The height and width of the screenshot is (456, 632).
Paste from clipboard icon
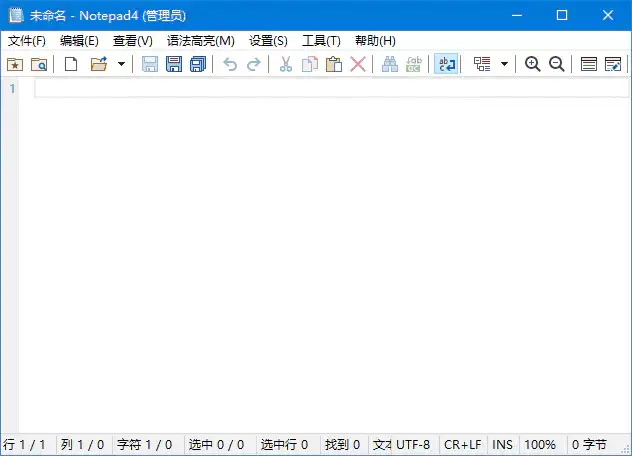pyautogui.click(x=334, y=64)
